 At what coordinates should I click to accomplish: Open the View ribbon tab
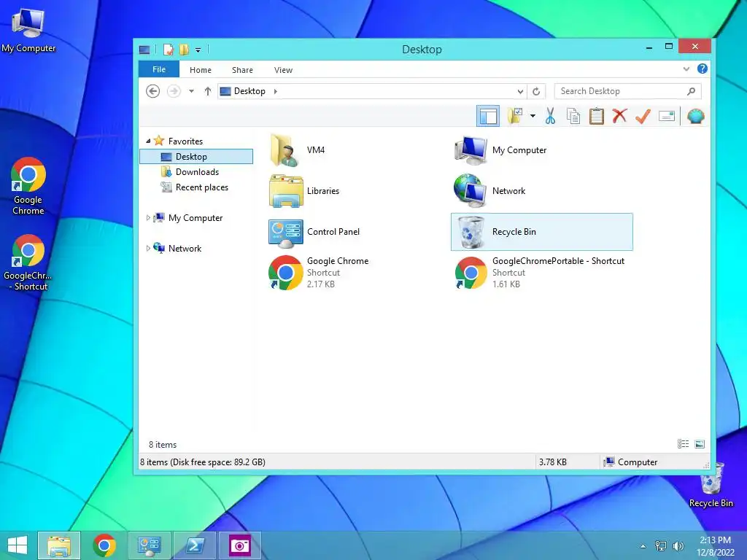point(284,70)
